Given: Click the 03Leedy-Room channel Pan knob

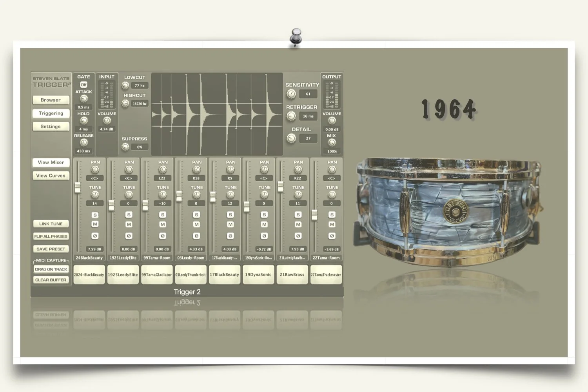Looking at the screenshot, I should 196,170.
